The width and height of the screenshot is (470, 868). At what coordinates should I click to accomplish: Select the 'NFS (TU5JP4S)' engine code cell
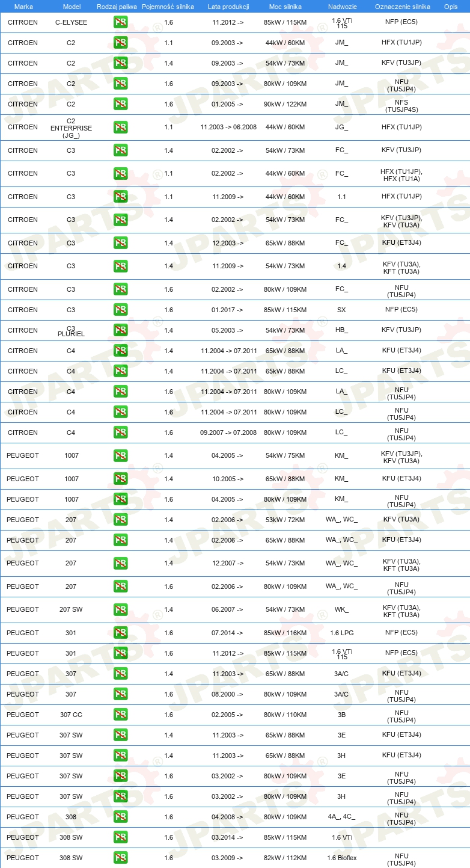tap(401, 106)
